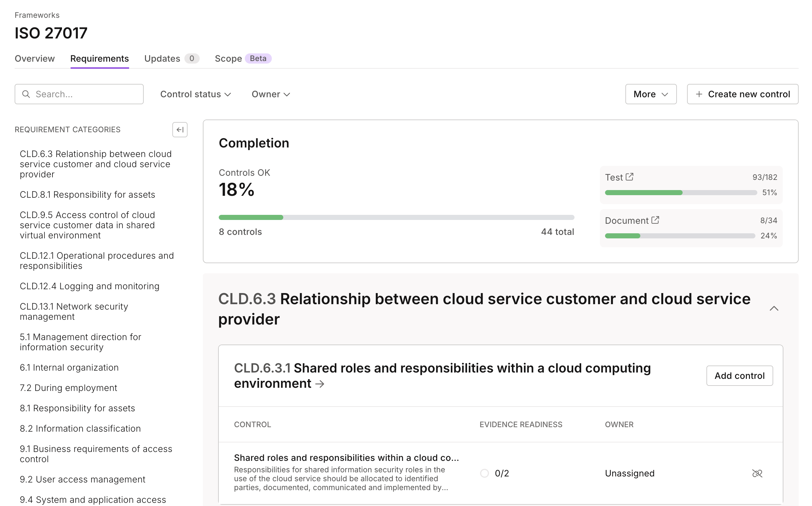Click the 0/2 evidence readiness circle

pyautogui.click(x=484, y=473)
